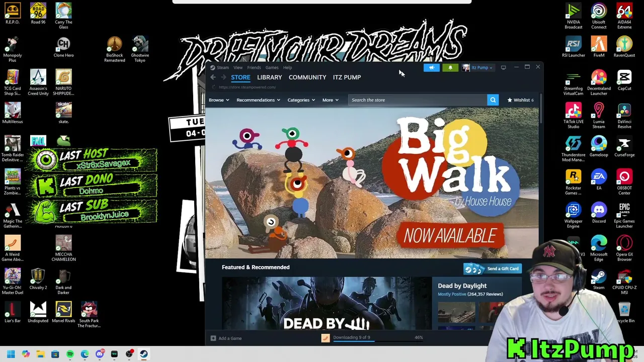The width and height of the screenshot is (644, 362).
Task: Open the Help menu in Steam
Action: [x=287, y=67]
